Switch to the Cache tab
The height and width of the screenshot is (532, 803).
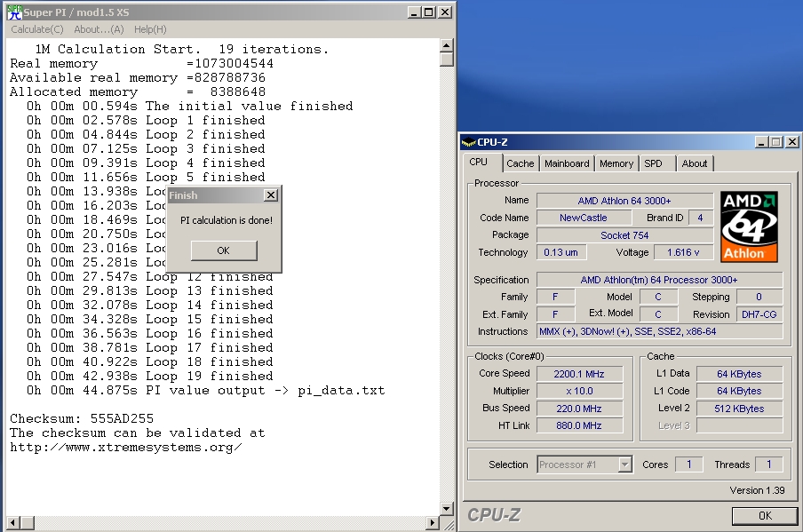[x=520, y=163]
